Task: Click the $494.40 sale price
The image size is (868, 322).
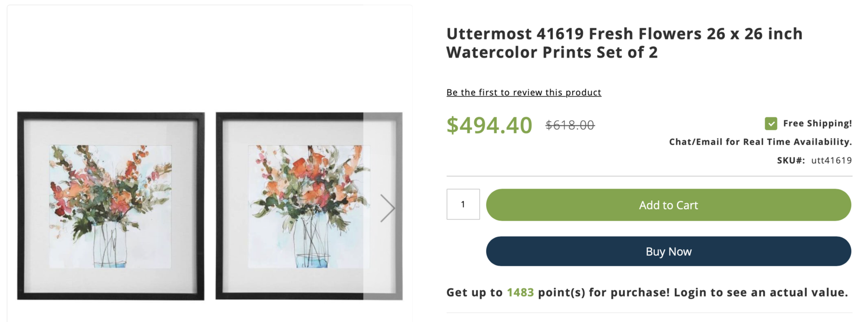Action: click(x=489, y=125)
